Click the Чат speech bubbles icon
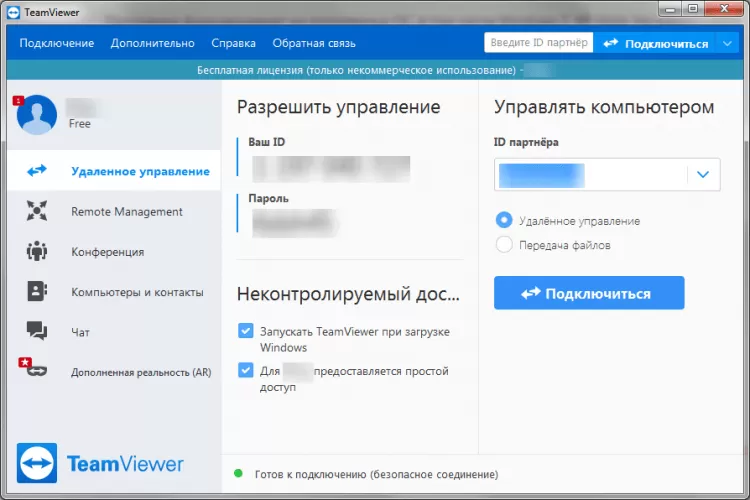750x500 pixels. click(x=37, y=330)
